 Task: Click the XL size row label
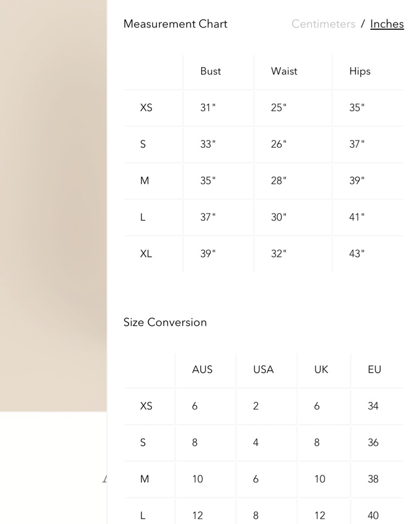[146, 254]
